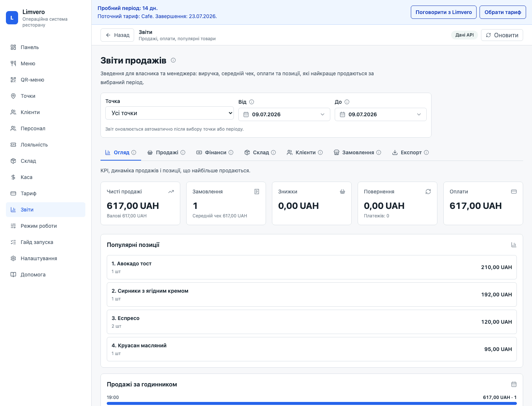Click the Обрати тариф button
The width and height of the screenshot is (532, 406).
tap(503, 12)
